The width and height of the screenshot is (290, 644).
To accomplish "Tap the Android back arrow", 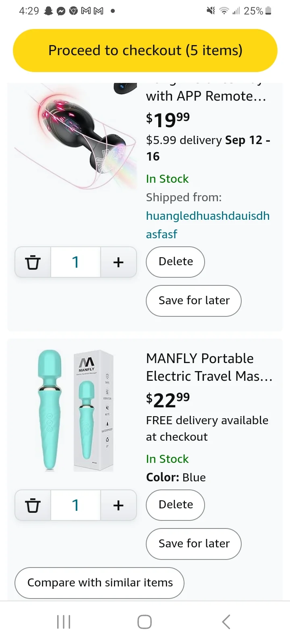I will pyautogui.click(x=226, y=622).
